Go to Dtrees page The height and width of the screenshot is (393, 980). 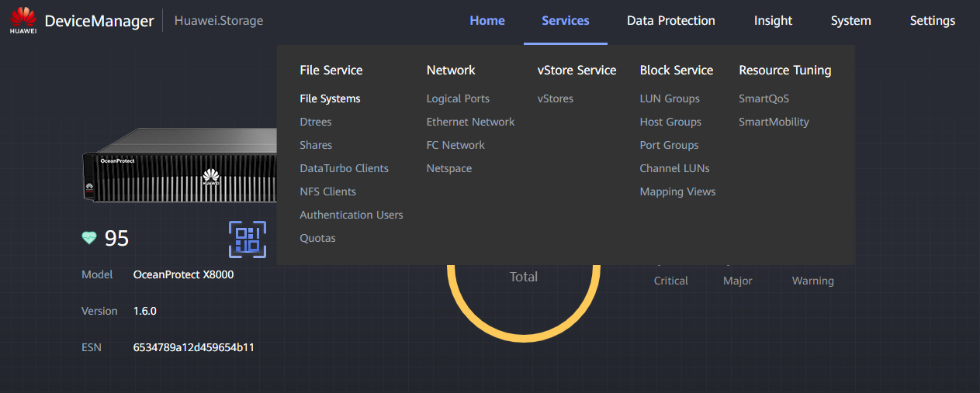click(316, 122)
